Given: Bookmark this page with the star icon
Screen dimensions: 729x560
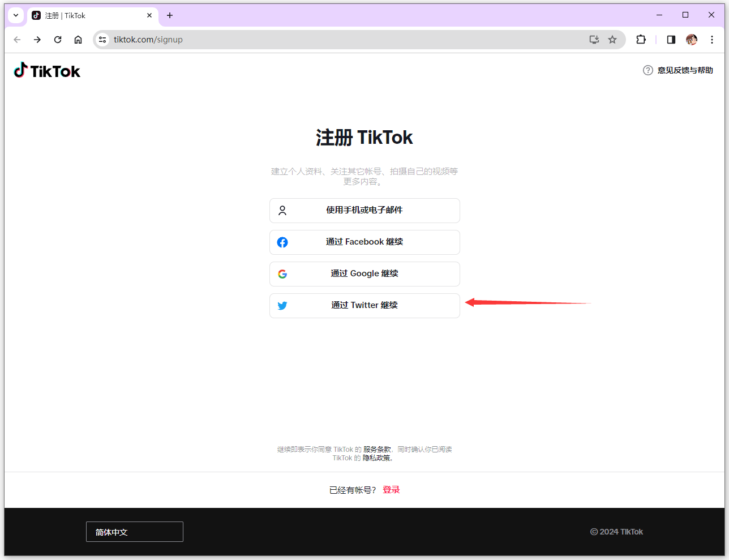Looking at the screenshot, I should (x=612, y=40).
